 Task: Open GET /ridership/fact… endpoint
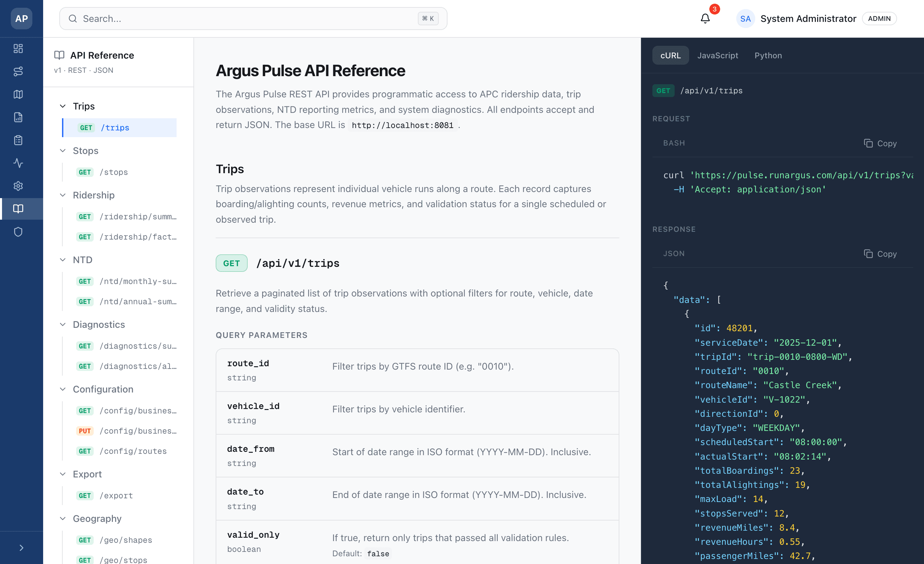click(119, 237)
